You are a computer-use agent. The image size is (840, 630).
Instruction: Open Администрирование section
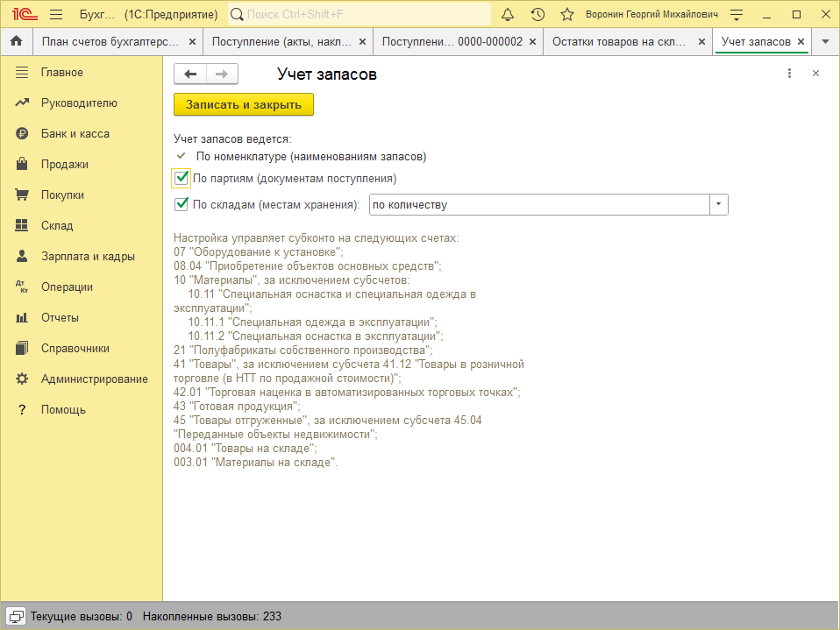tap(95, 379)
